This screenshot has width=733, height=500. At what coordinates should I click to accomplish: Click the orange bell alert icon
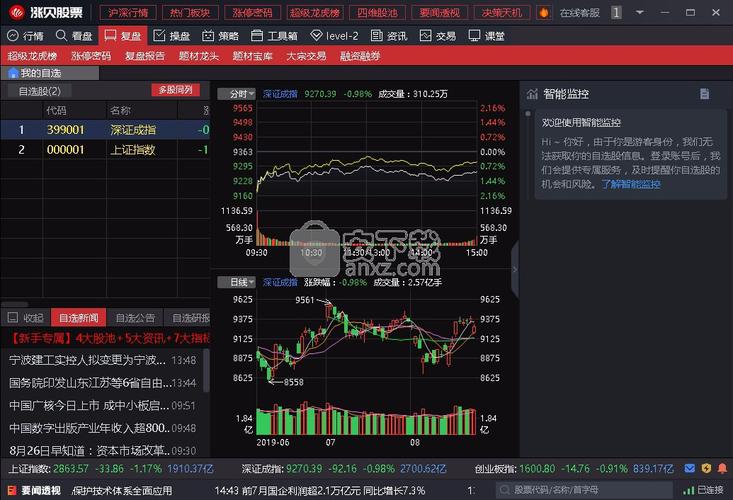pyautogui.click(x=722, y=468)
